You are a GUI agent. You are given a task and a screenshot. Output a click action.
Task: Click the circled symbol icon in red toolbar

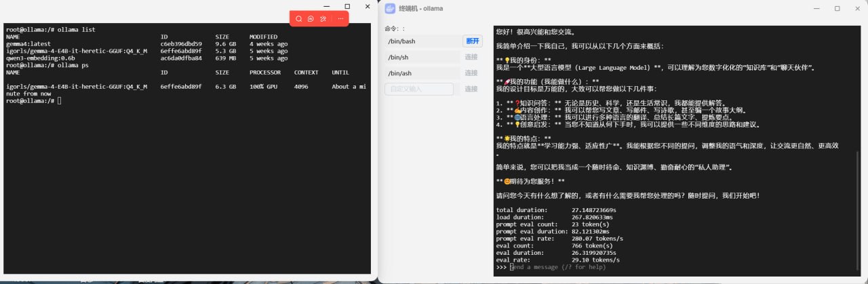pyautogui.click(x=311, y=19)
